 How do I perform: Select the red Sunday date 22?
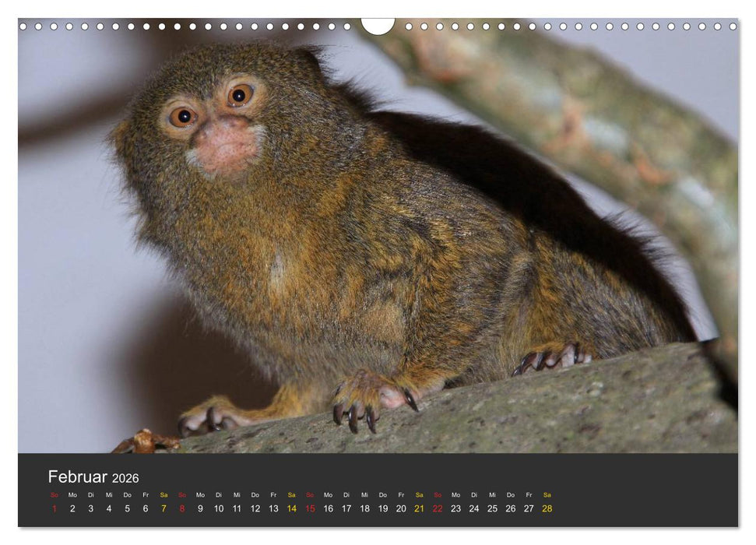tap(437, 508)
